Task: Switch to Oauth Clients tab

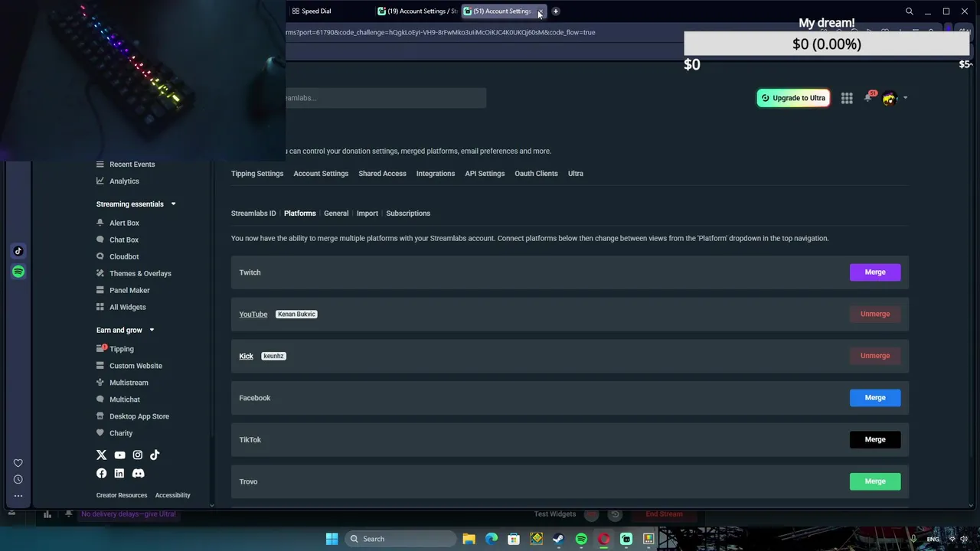Action: [x=536, y=174]
